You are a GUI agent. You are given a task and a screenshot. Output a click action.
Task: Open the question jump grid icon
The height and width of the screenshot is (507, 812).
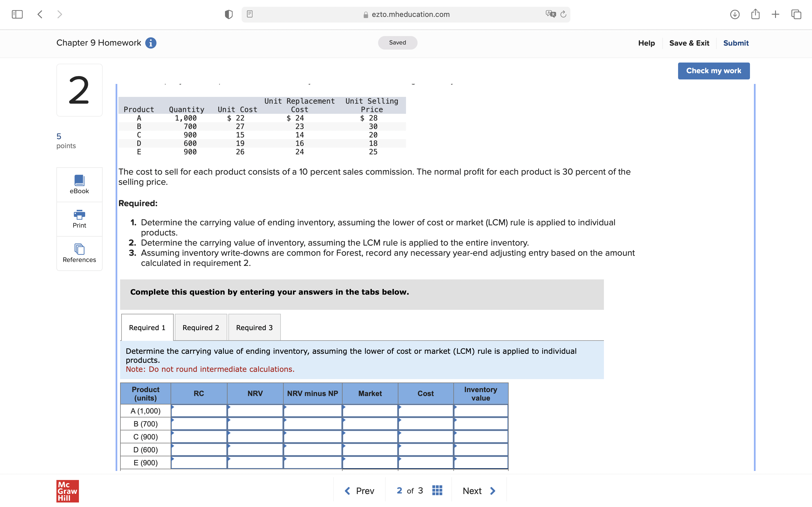[437, 490]
